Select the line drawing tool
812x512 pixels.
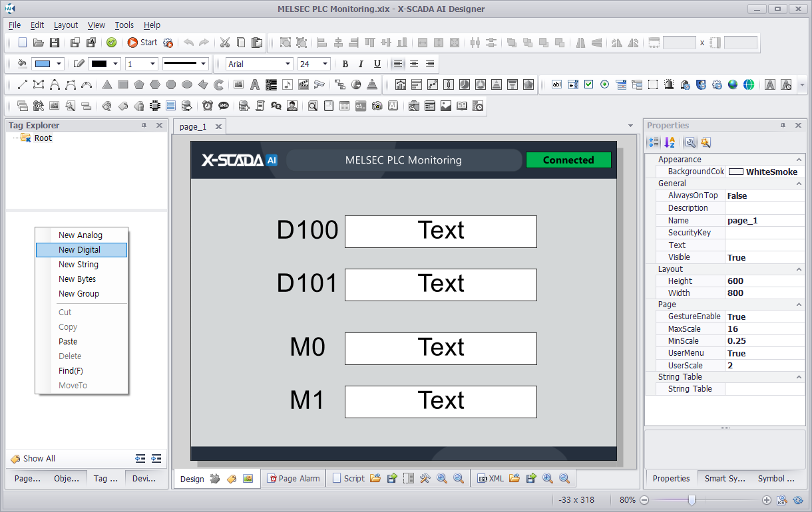23,84
